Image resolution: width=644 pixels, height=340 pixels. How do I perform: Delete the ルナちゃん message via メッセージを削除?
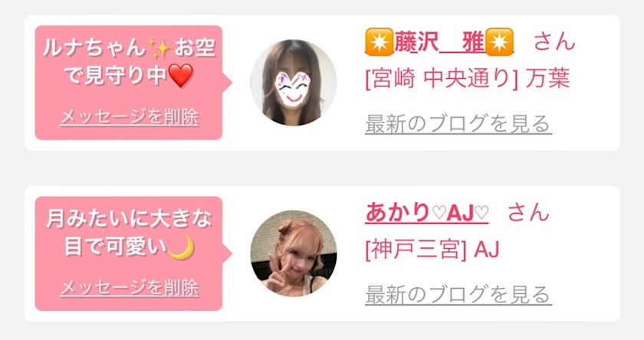tap(130, 117)
